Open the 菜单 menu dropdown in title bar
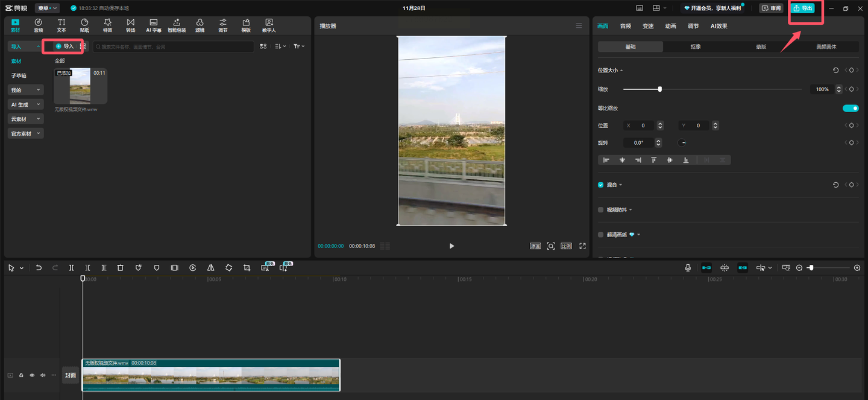The image size is (868, 400). click(47, 8)
